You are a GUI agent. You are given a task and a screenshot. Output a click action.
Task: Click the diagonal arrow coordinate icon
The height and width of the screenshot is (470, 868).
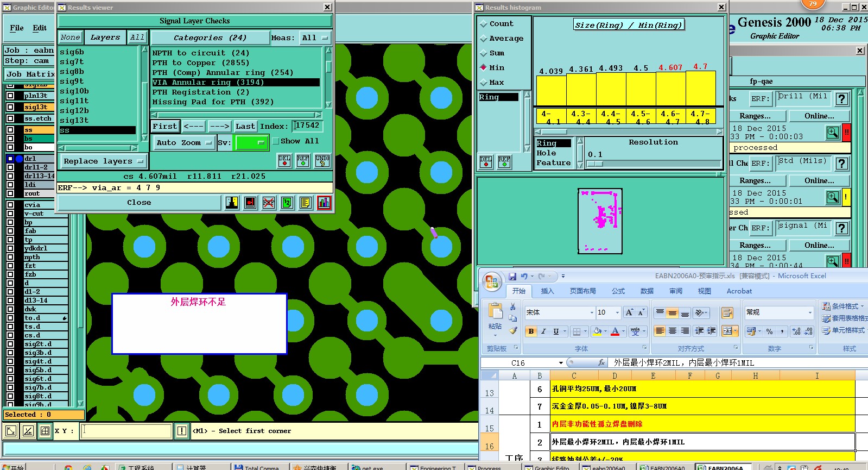pyautogui.click(x=10, y=431)
